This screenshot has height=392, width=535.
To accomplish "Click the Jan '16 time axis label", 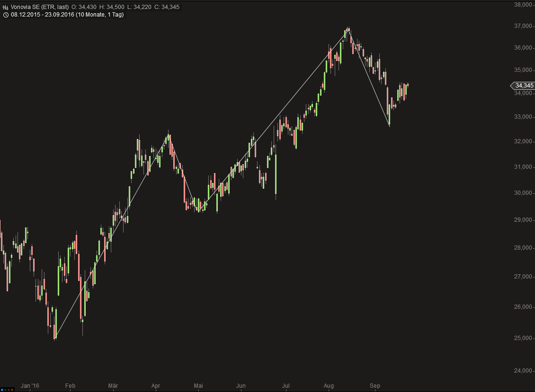I will (x=30, y=386).
